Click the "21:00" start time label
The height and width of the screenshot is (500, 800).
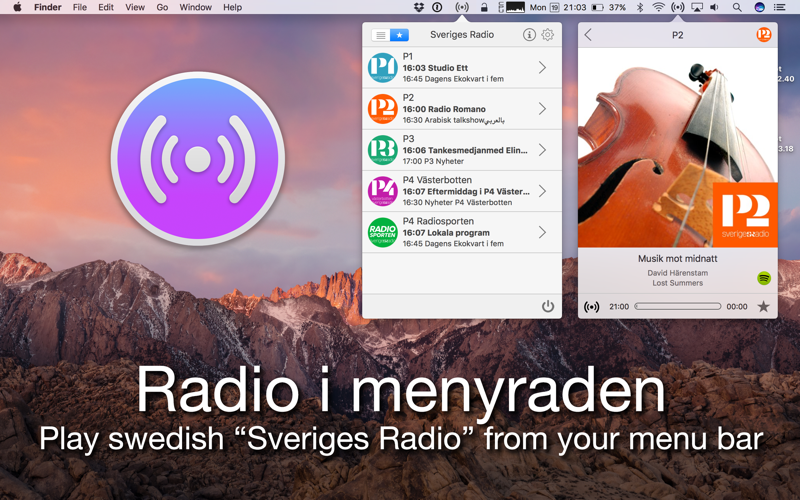pyautogui.click(x=619, y=307)
